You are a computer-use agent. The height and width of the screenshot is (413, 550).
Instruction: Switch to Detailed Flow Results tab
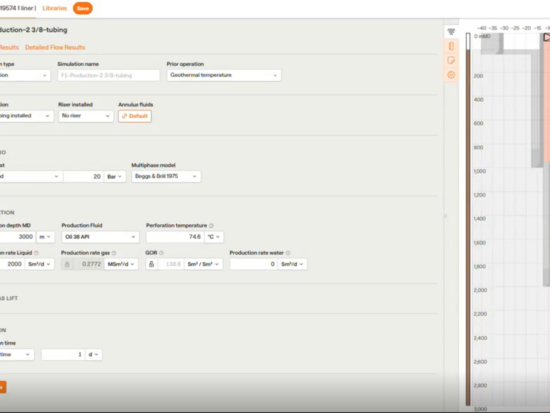coord(55,47)
